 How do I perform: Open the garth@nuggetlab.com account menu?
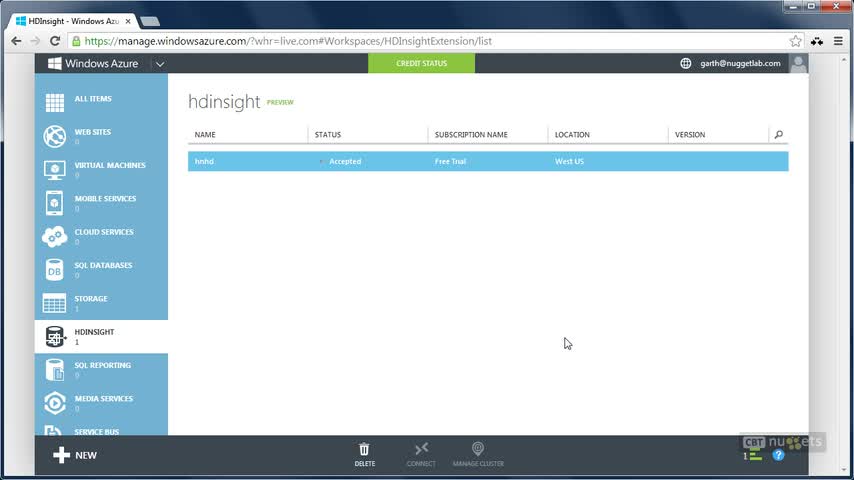[740, 63]
